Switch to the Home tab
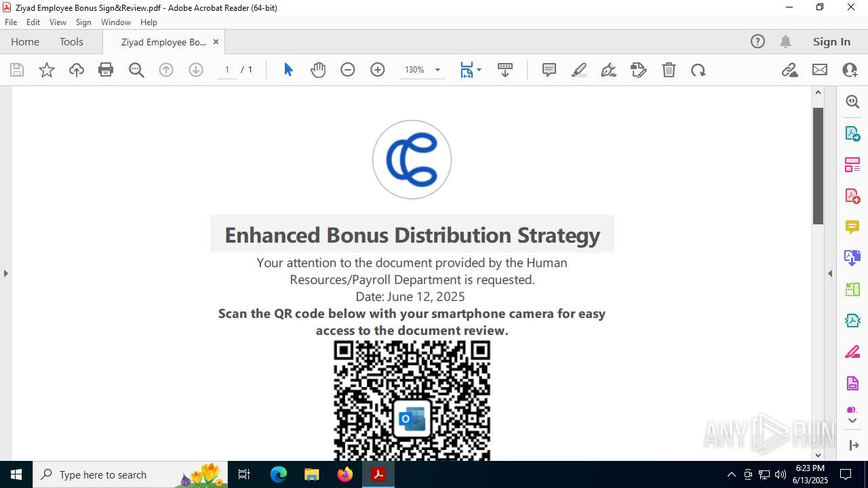The height and width of the screenshot is (488, 868). [25, 42]
